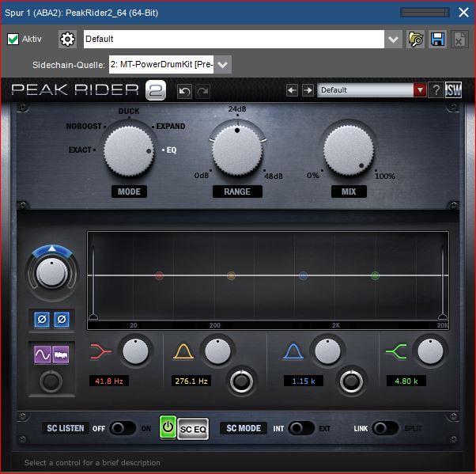Open the red plugin preset dropdown arrow
The image size is (476, 474).
420,90
